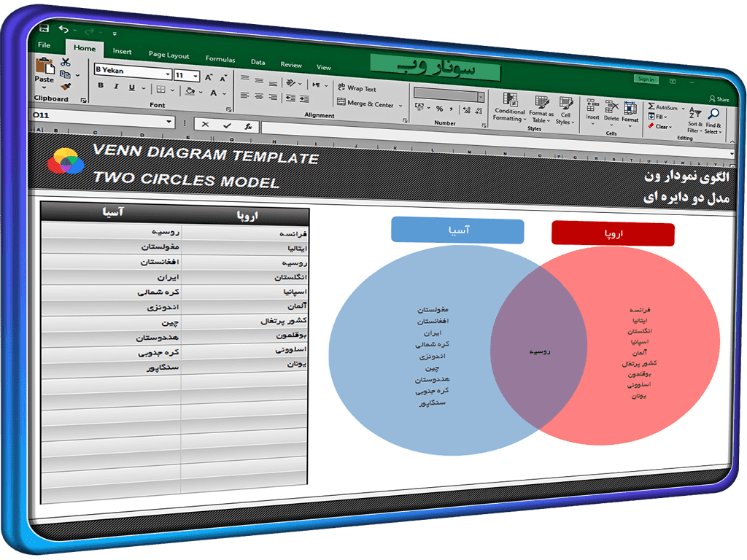Toggle Align Left

[x=245, y=96]
